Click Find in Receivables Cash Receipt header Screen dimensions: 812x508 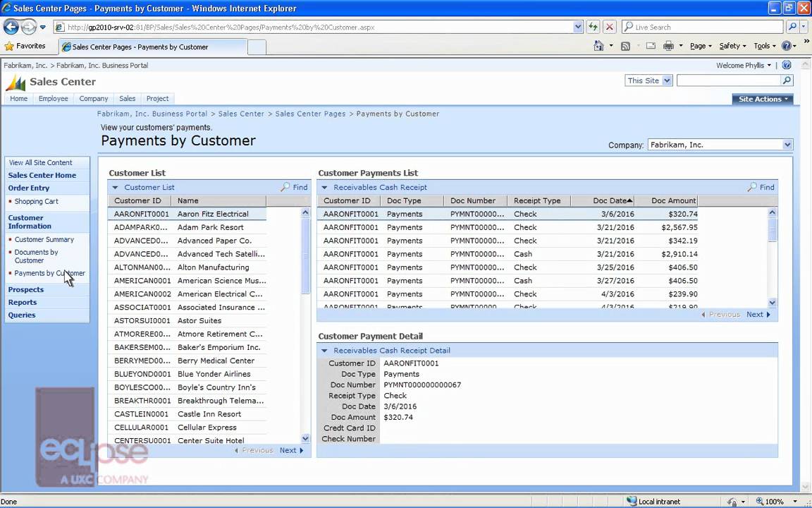click(x=761, y=187)
